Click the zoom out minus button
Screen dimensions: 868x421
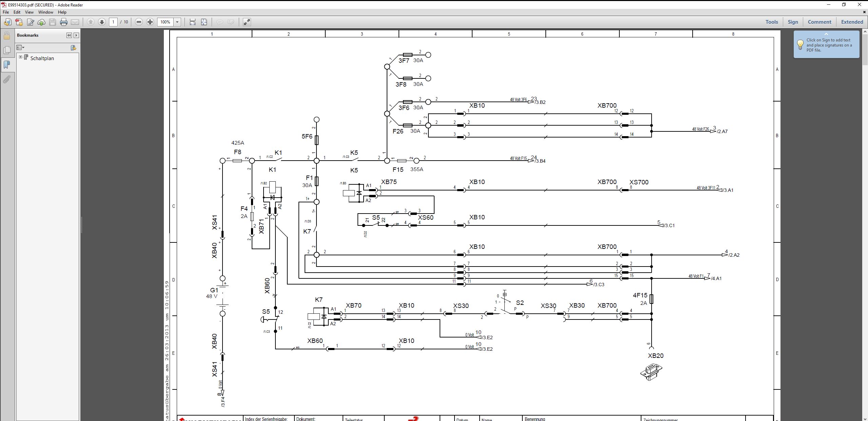tap(139, 22)
